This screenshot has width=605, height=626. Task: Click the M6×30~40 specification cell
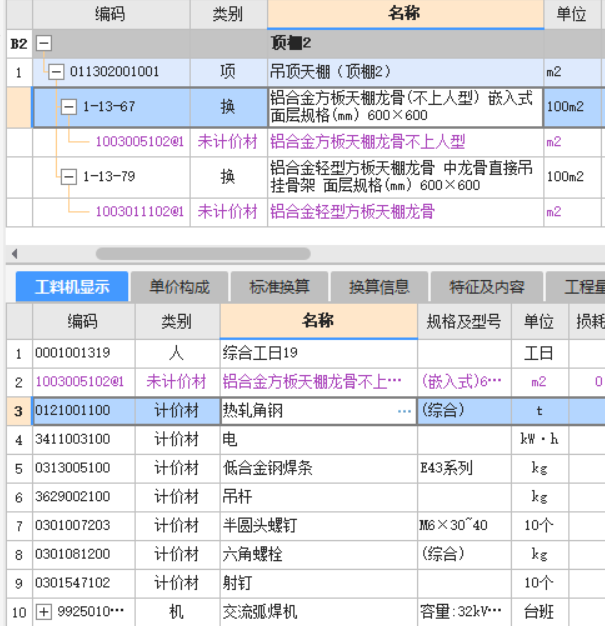[464, 526]
